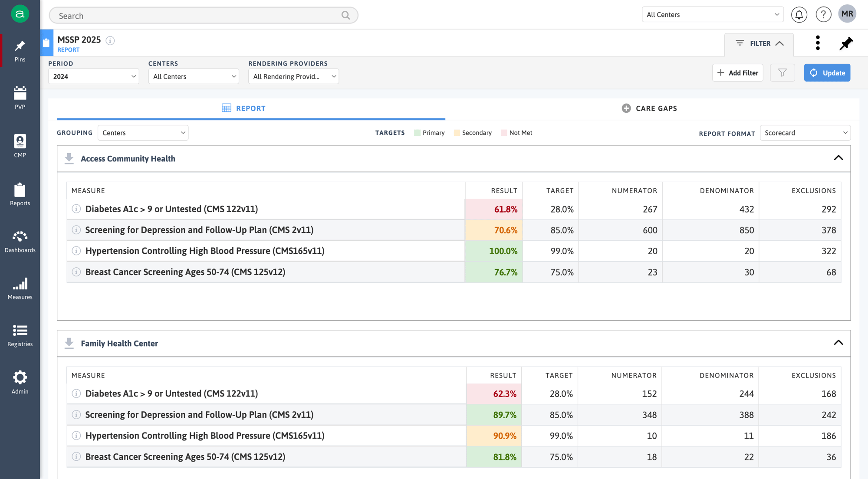The width and height of the screenshot is (868, 479).
Task: Click the MSSP 2025 title
Action: (x=79, y=39)
